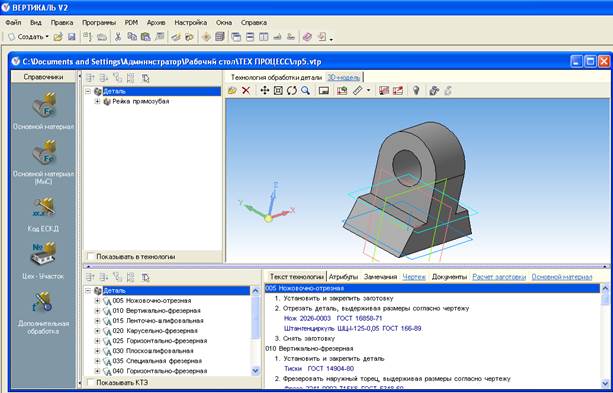Viewport: 613px width, 393px height.
Task: Click the cascade windows icon
Action: click(236, 37)
